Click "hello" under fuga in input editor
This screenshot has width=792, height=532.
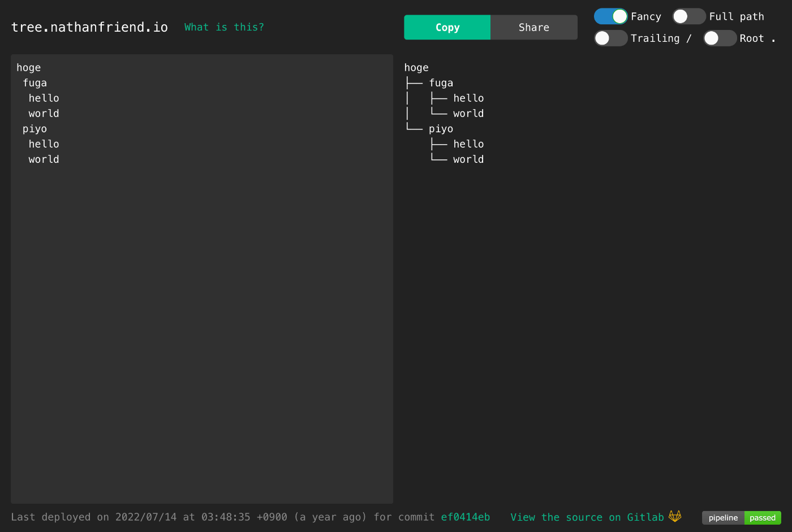click(44, 98)
